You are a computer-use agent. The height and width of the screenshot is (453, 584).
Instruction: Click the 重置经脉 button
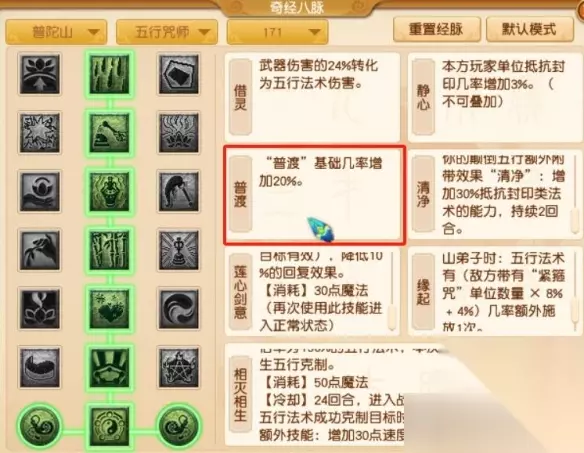click(x=437, y=29)
